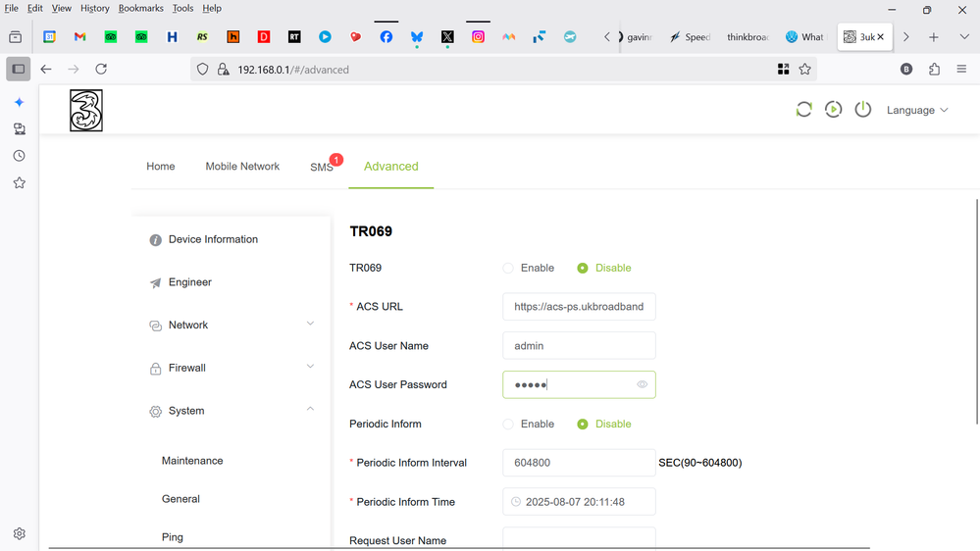Viewport: 980px width, 551px height.
Task: Open sidebar settings gear
Action: pyautogui.click(x=20, y=533)
